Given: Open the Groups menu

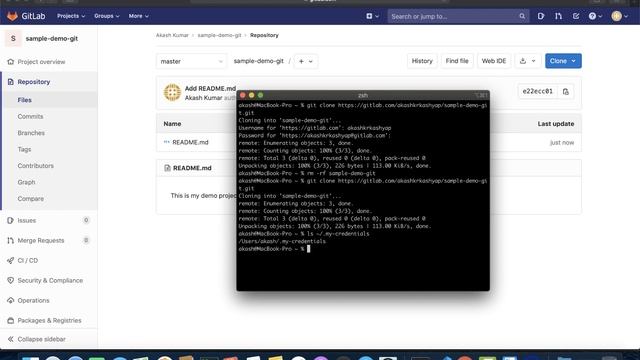Looking at the screenshot, I should coord(107,16).
